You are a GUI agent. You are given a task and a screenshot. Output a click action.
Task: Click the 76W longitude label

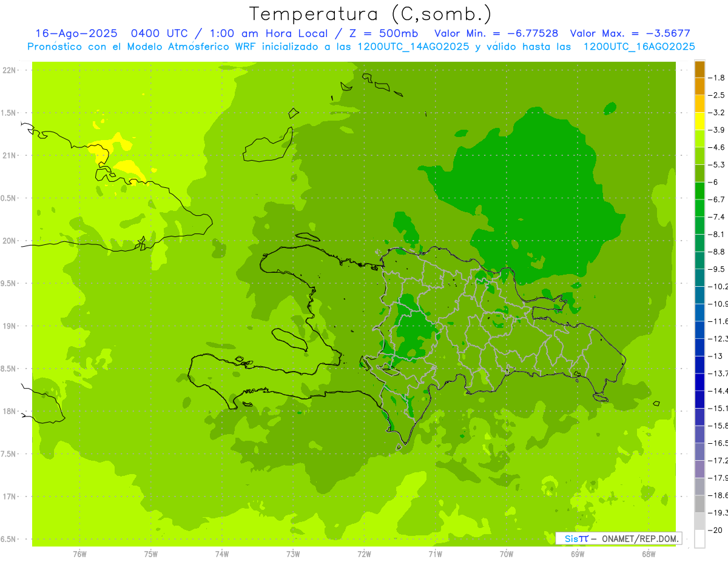coord(79,554)
